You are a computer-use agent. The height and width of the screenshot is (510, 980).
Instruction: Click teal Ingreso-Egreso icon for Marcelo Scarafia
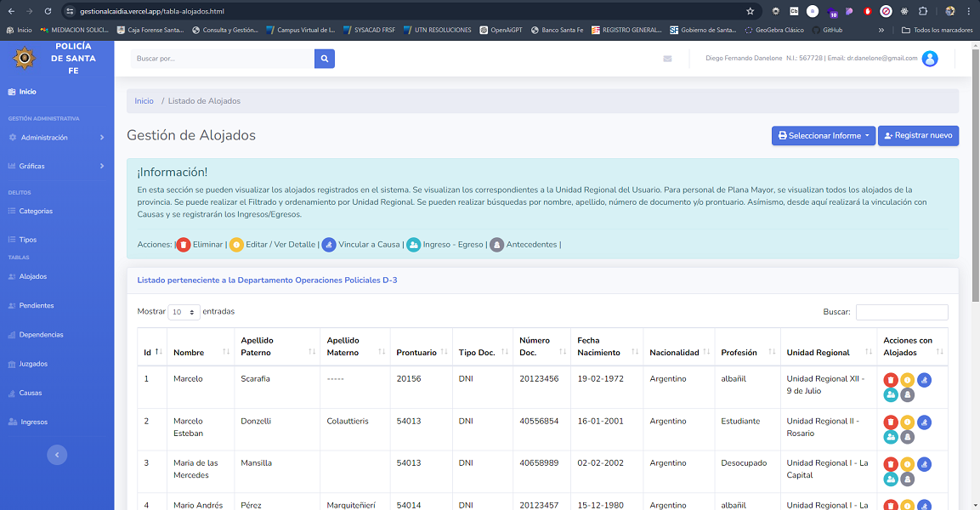(890, 394)
